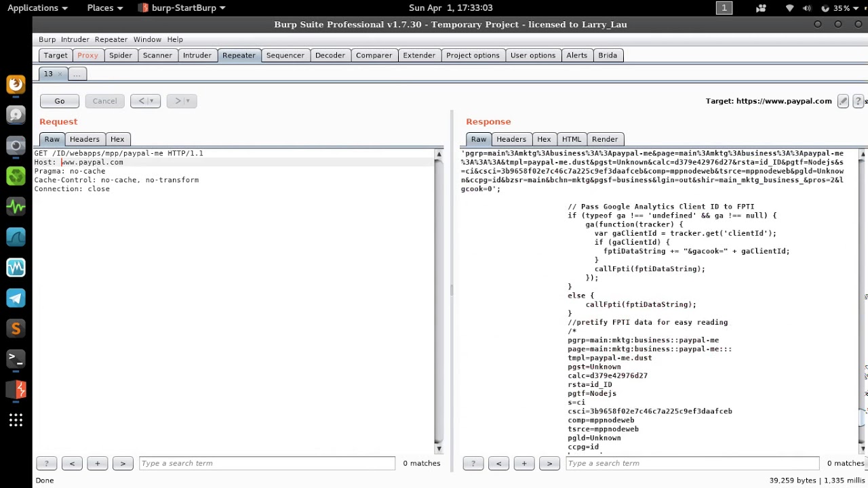868x488 pixels.
Task: Click the screen recorder tray icon
Action: (x=761, y=8)
